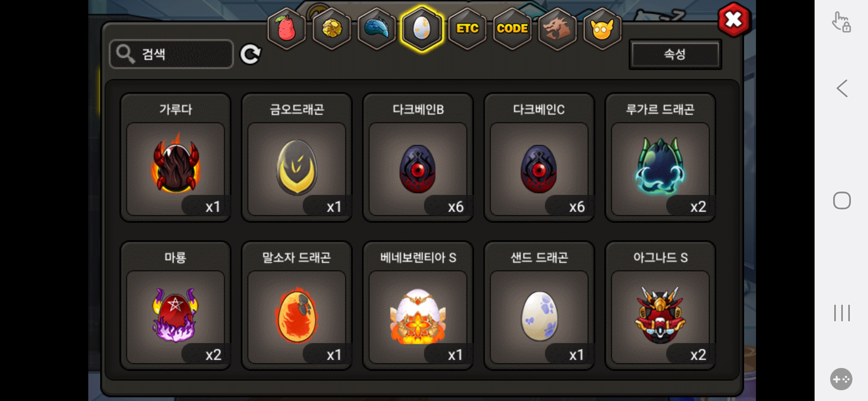Select the 마룡 pentagram egg
The height and width of the screenshot is (401, 868).
coord(175,306)
